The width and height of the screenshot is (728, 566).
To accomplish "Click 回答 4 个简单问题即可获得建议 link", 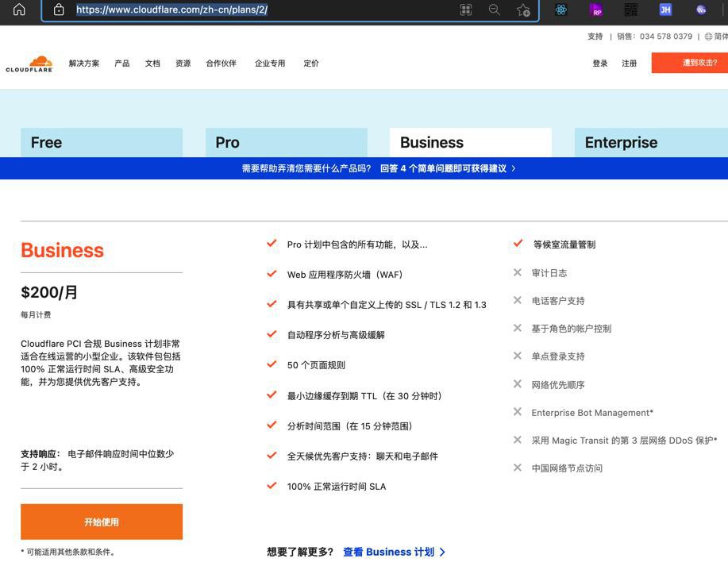I will click(443, 168).
